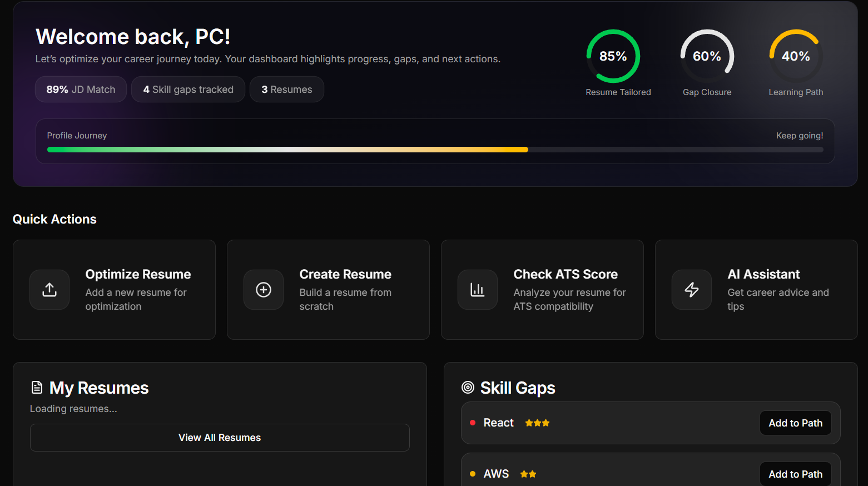Add React to the learning path
This screenshot has width=868, height=486.
pyautogui.click(x=795, y=423)
